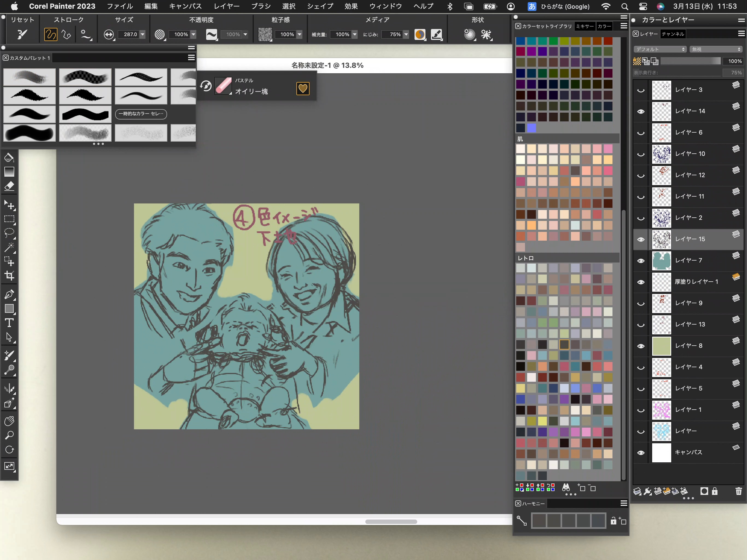Select the Text tool

point(9,323)
